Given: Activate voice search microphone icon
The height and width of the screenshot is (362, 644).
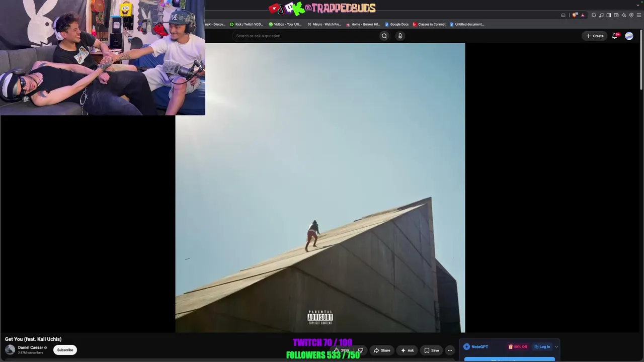Looking at the screenshot, I should (400, 36).
